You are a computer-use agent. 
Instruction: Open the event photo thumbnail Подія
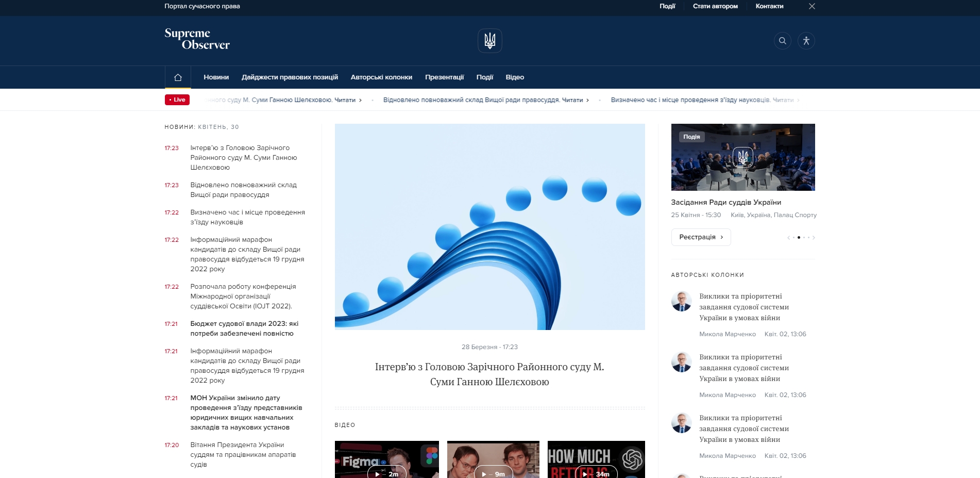point(743,157)
